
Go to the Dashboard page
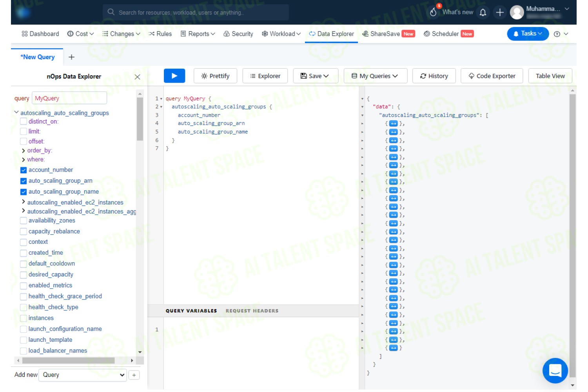coord(40,34)
